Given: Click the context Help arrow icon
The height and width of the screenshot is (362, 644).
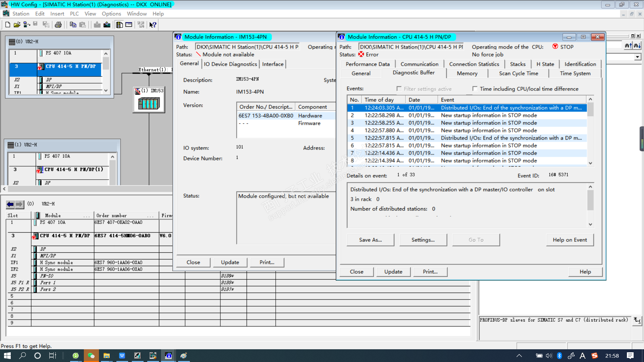Looking at the screenshot, I should click(153, 25).
